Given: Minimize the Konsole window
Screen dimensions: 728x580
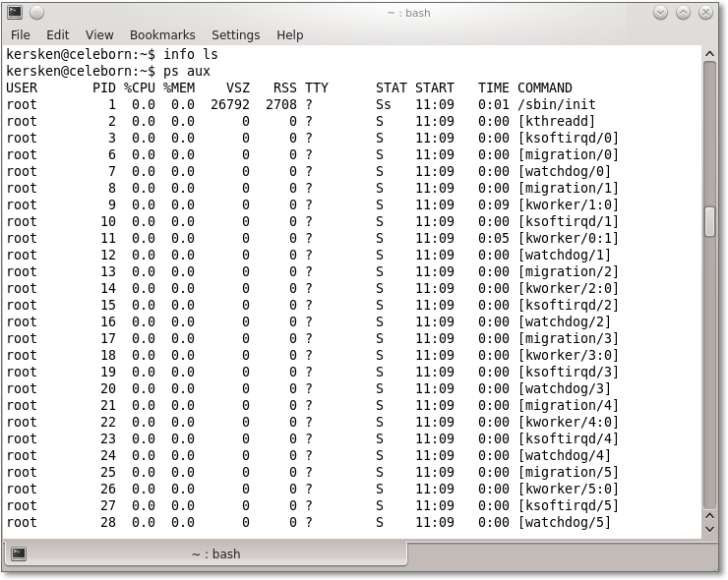Looking at the screenshot, I should (660, 12).
